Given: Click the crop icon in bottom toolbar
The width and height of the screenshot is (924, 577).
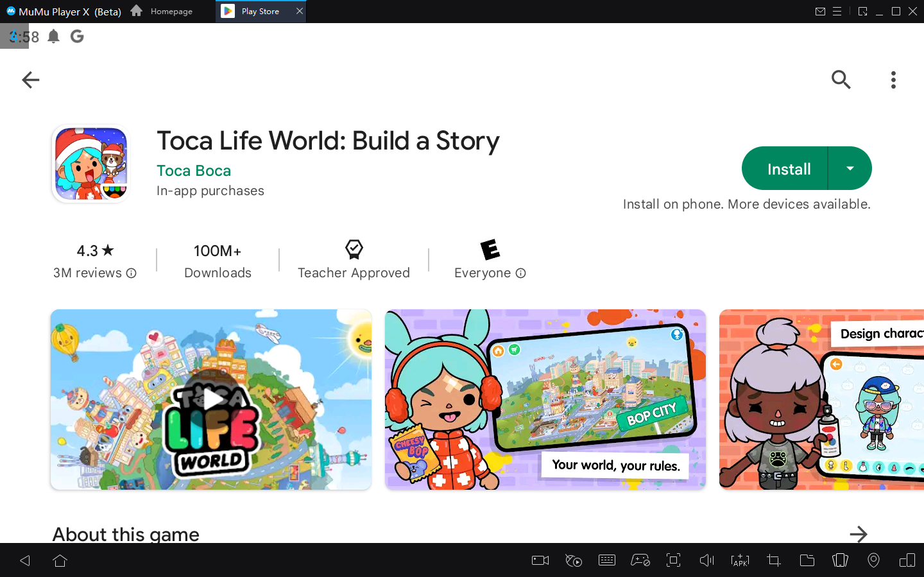Looking at the screenshot, I should pos(774,560).
